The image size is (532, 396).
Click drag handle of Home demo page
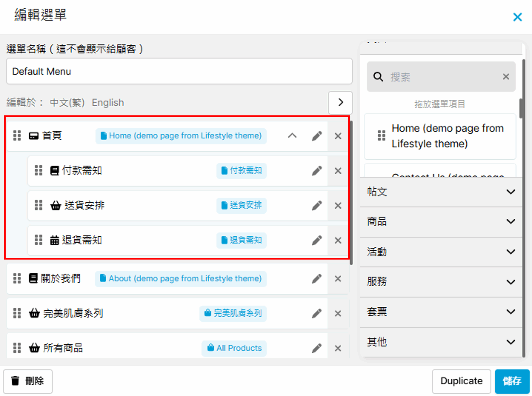click(381, 136)
